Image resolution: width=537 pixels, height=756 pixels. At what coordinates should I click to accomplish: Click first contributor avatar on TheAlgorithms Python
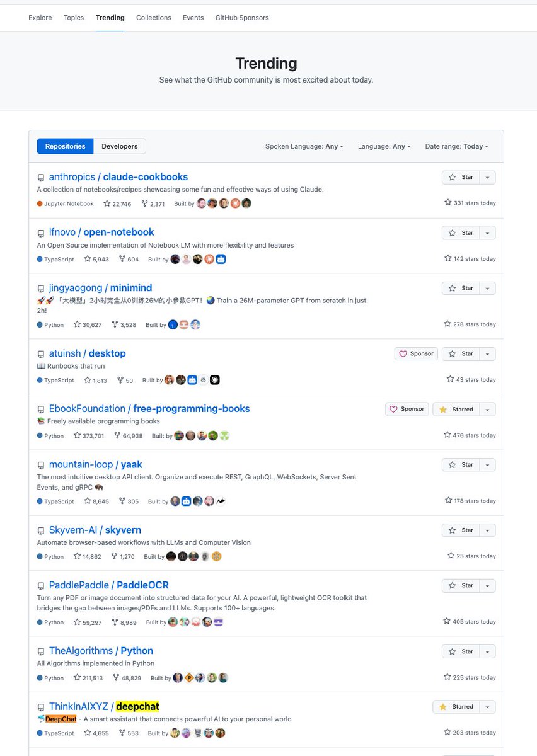coord(178,678)
